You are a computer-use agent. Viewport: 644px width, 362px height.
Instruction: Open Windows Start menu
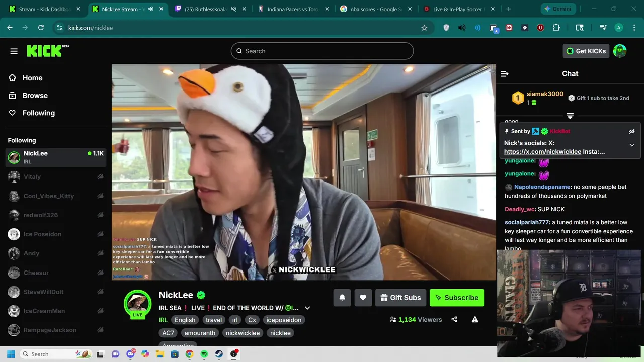pyautogui.click(x=11, y=354)
